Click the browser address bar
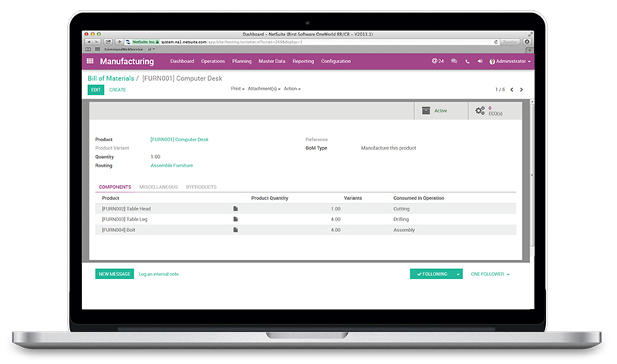The image size is (617, 364). pyautogui.click(x=308, y=42)
